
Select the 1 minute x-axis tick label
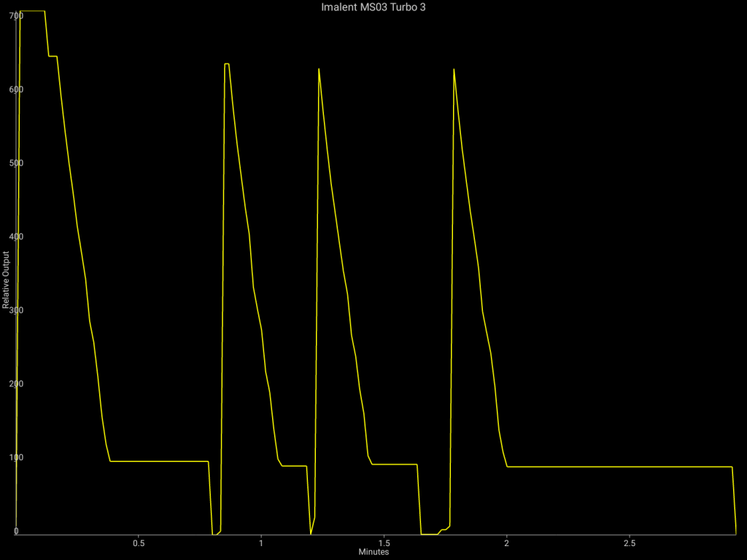pyautogui.click(x=261, y=543)
